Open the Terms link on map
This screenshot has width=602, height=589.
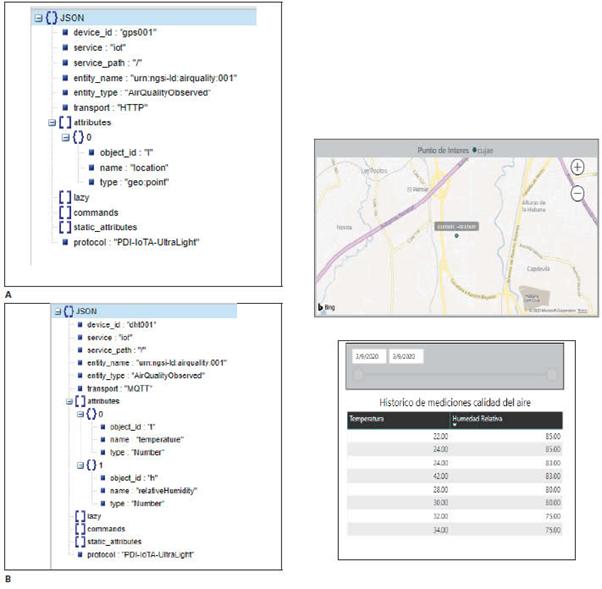[x=582, y=311]
